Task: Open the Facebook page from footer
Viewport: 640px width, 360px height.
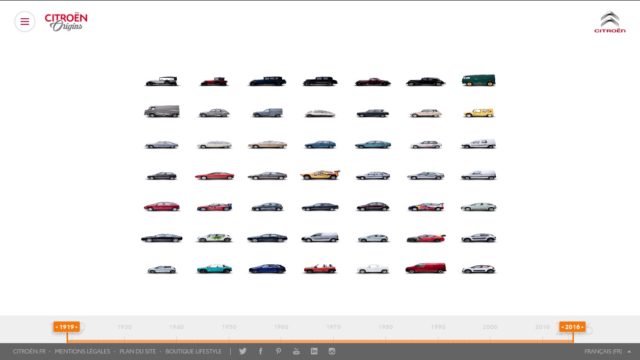Action: (x=260, y=351)
